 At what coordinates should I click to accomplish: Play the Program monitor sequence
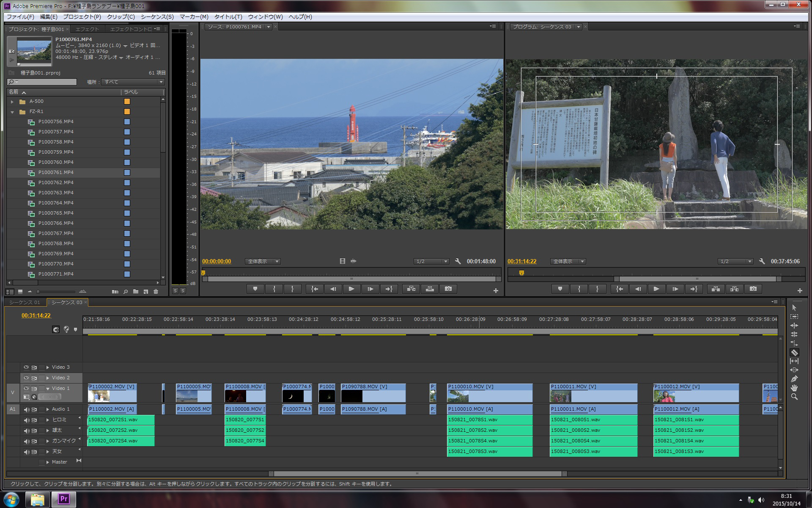point(656,289)
